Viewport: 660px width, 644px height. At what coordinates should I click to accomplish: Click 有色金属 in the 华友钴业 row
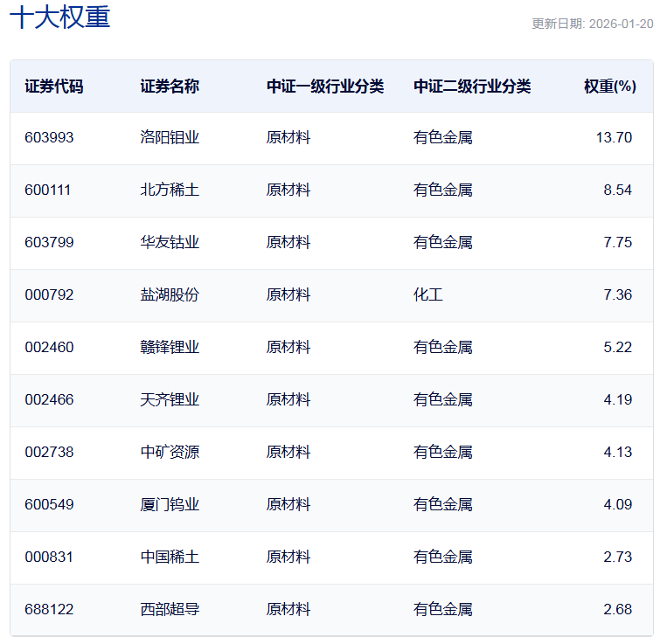(443, 242)
